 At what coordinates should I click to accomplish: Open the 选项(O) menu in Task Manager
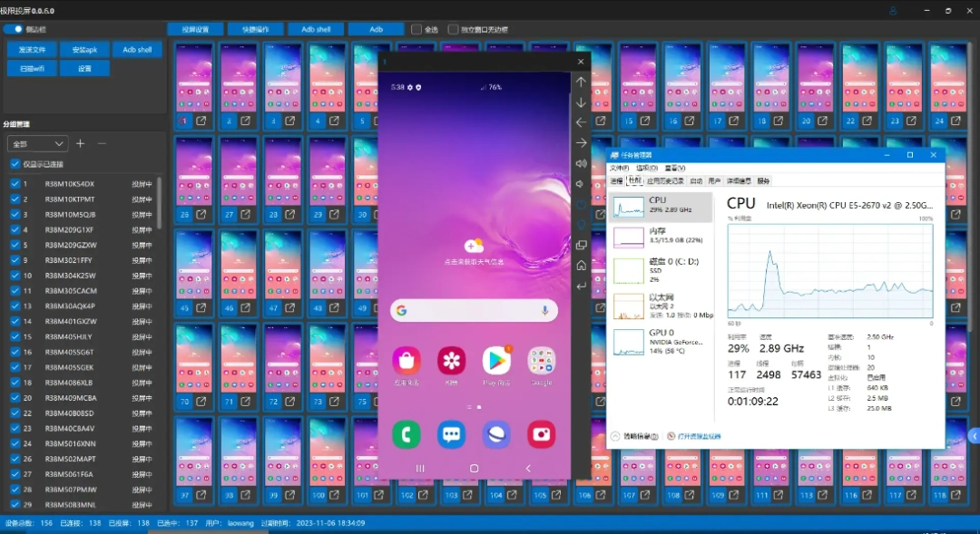click(649, 168)
